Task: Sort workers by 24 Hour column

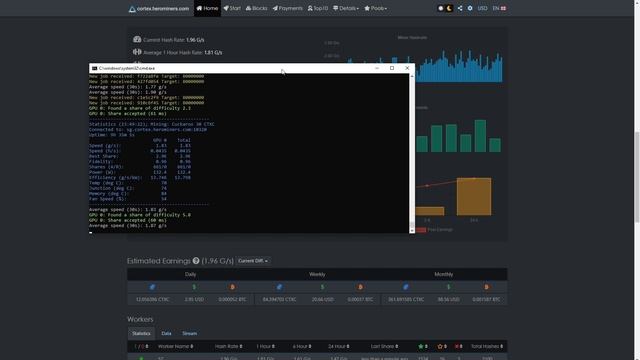Action: click(338, 346)
